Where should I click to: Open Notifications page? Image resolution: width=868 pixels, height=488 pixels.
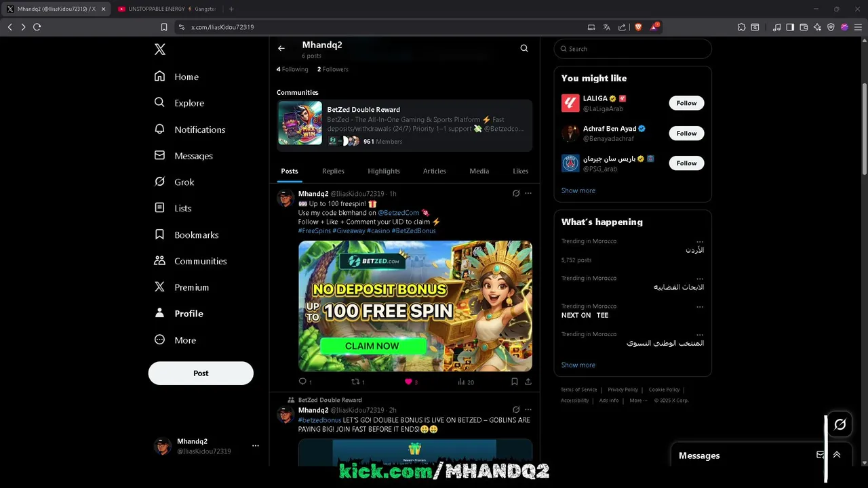coord(190,129)
